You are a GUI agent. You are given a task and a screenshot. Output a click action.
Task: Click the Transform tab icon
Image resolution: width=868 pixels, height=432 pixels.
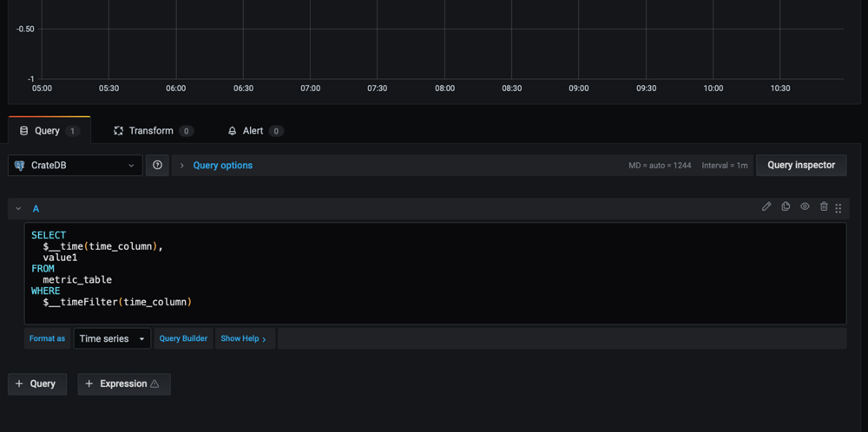(x=118, y=131)
